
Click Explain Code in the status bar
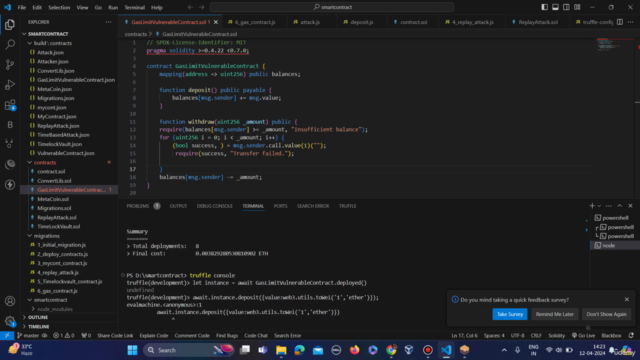[153, 336]
